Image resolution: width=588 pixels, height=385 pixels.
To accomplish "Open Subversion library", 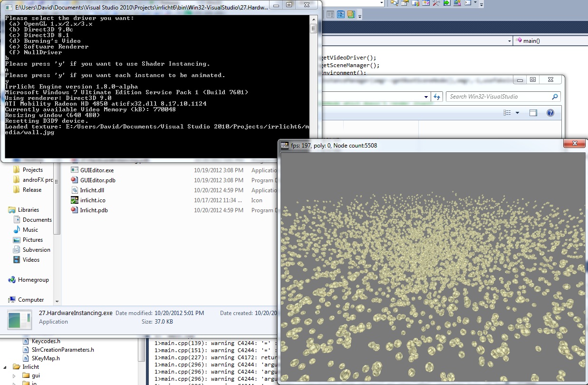I will (x=36, y=249).
